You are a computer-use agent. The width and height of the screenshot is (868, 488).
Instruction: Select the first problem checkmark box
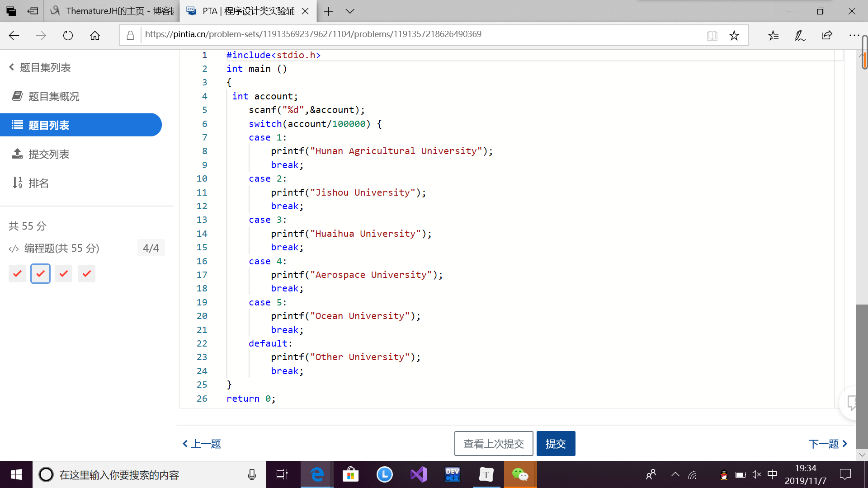click(17, 274)
